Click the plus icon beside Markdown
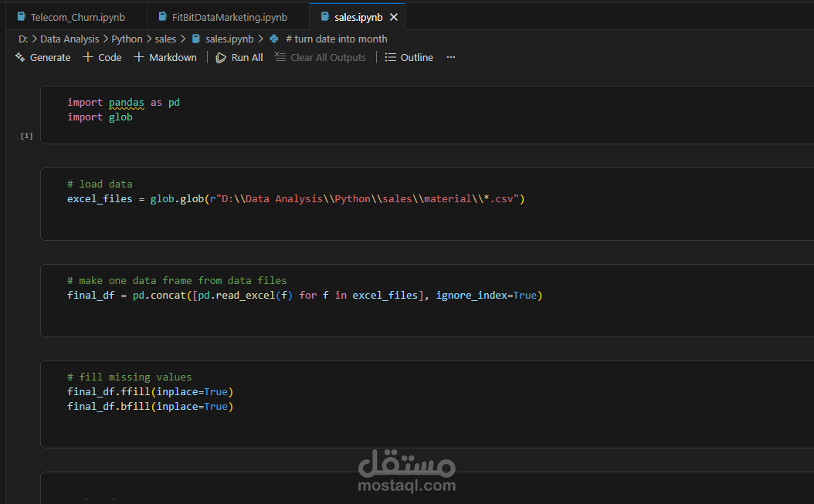814x504 pixels. pos(138,57)
